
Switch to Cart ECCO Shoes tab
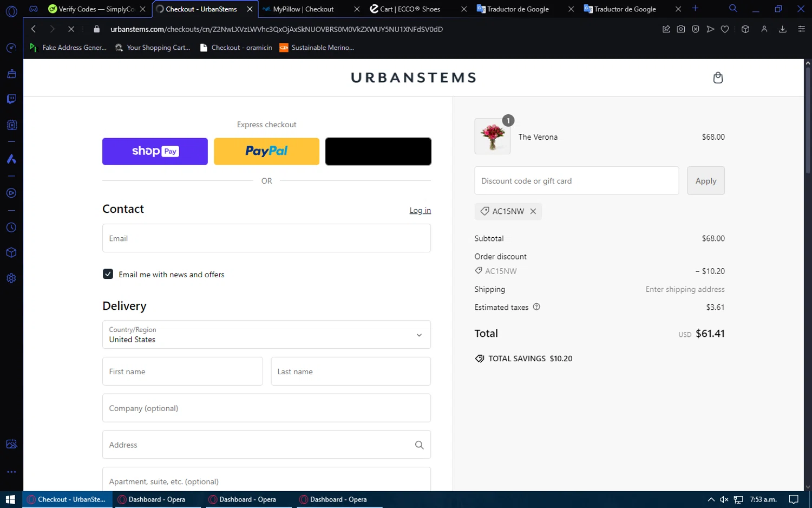point(417,9)
